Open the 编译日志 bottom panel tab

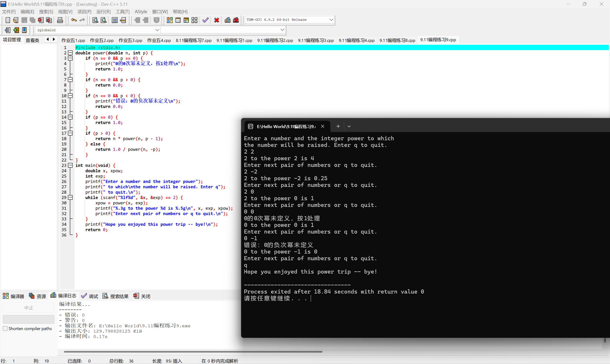[64, 296]
